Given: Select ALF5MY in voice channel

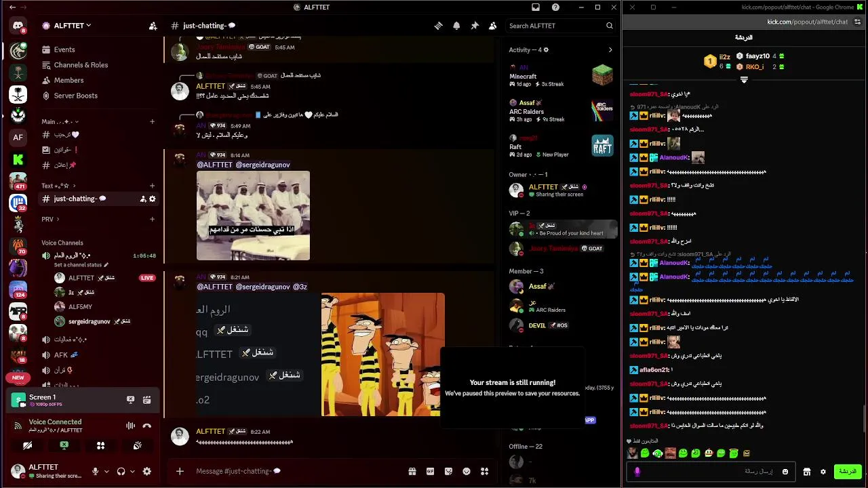Looking at the screenshot, I should pos(81,307).
